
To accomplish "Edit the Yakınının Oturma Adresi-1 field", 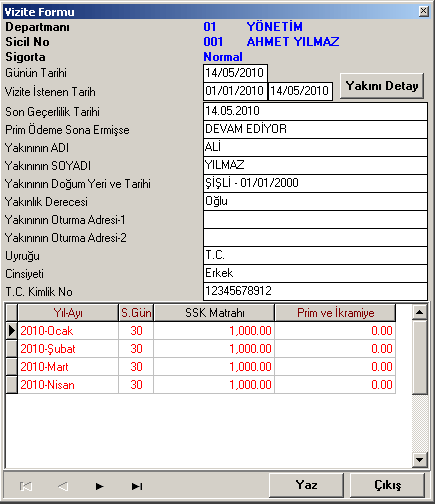I will pos(315,220).
